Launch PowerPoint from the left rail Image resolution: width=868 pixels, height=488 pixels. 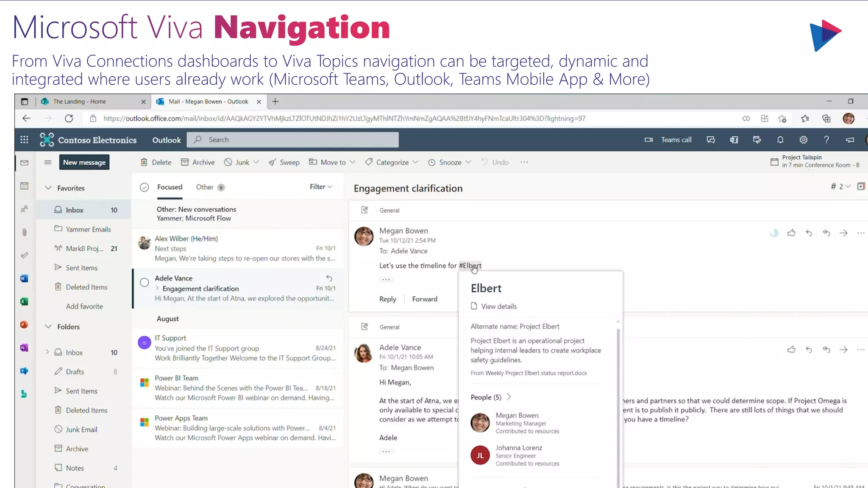tap(24, 324)
